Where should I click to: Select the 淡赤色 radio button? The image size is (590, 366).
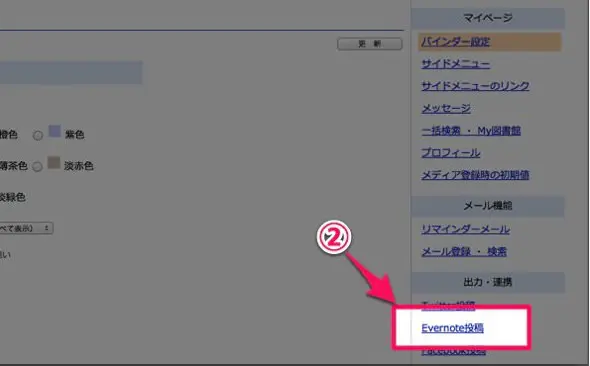point(37,166)
